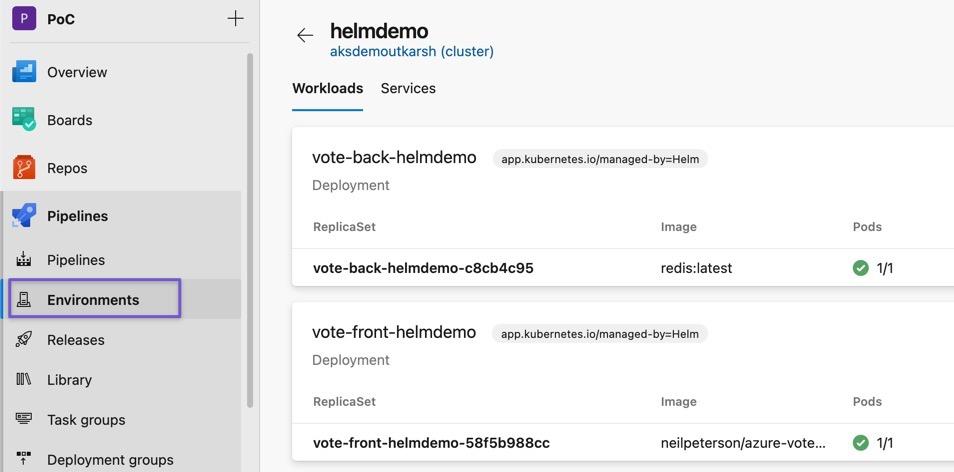Click the back arrow beside helmdemo
The image size is (954, 472).
tap(305, 36)
